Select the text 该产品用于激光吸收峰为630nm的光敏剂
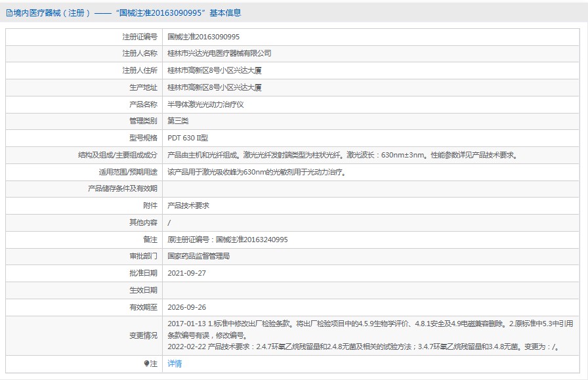Screen dimensions: 588x380 (257, 172)
